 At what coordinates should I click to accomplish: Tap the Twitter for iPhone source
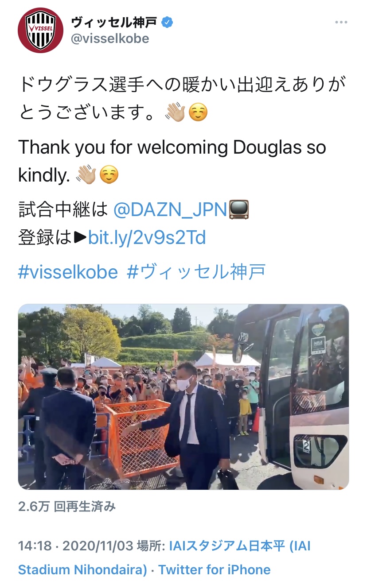(215, 569)
